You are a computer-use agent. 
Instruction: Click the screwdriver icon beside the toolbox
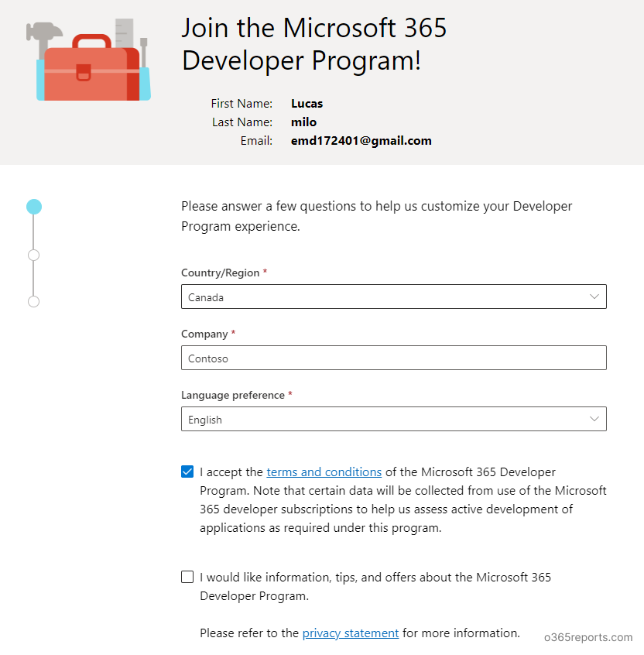(144, 52)
